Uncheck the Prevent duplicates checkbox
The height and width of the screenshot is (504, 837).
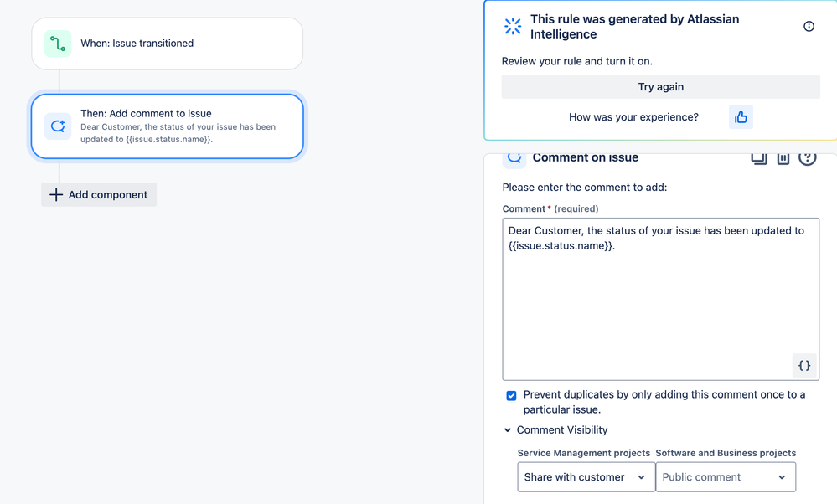tap(511, 395)
